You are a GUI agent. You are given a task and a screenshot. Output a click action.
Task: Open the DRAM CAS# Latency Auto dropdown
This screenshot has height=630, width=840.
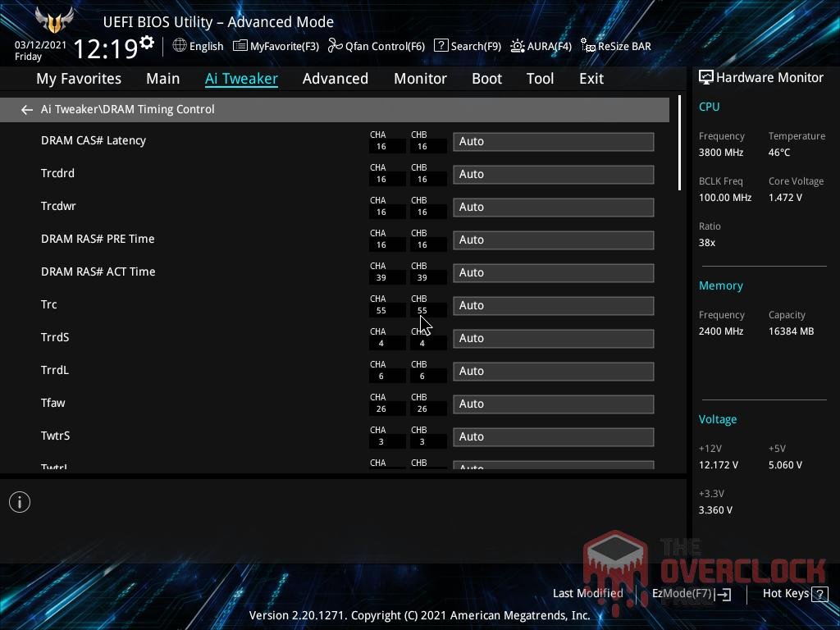(x=553, y=141)
